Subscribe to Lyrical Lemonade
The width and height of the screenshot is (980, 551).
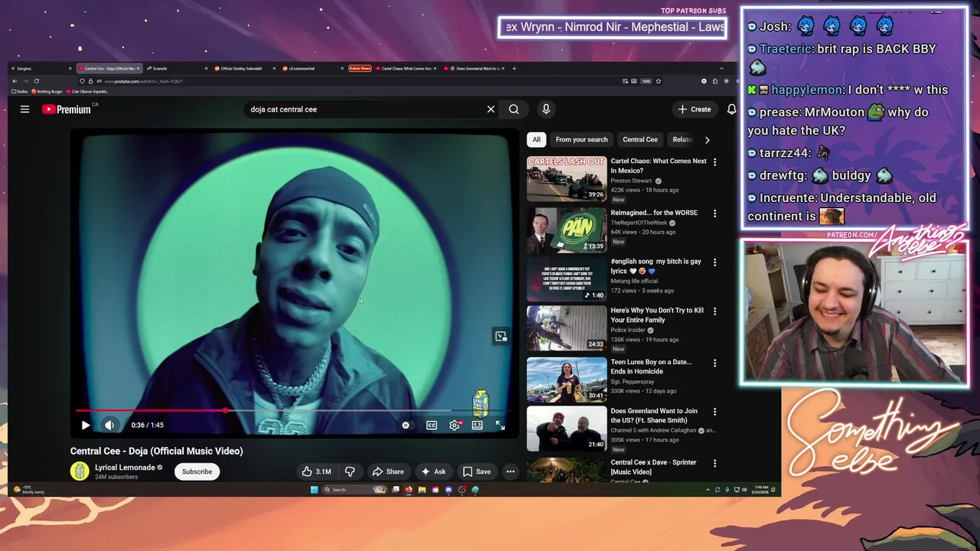(x=197, y=471)
